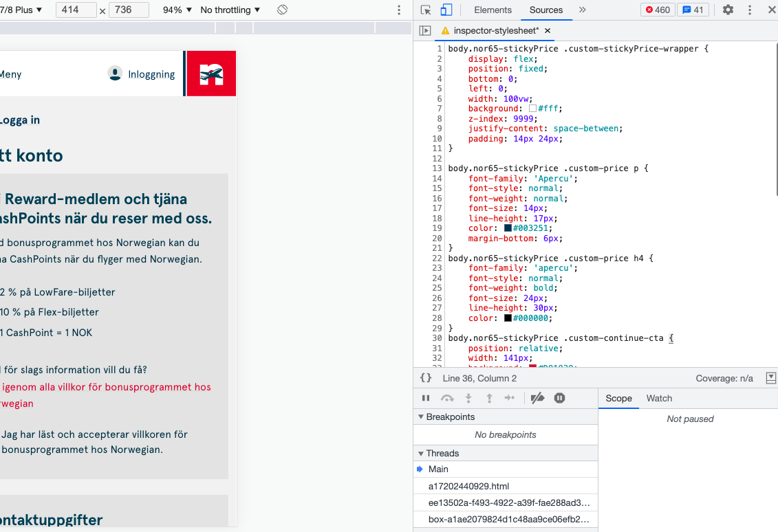Open the error count badge showing 460
This screenshot has width=778, height=532.
point(658,10)
